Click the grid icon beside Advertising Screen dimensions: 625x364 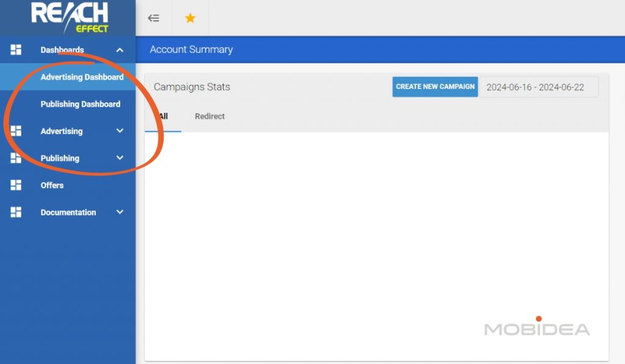(x=16, y=131)
